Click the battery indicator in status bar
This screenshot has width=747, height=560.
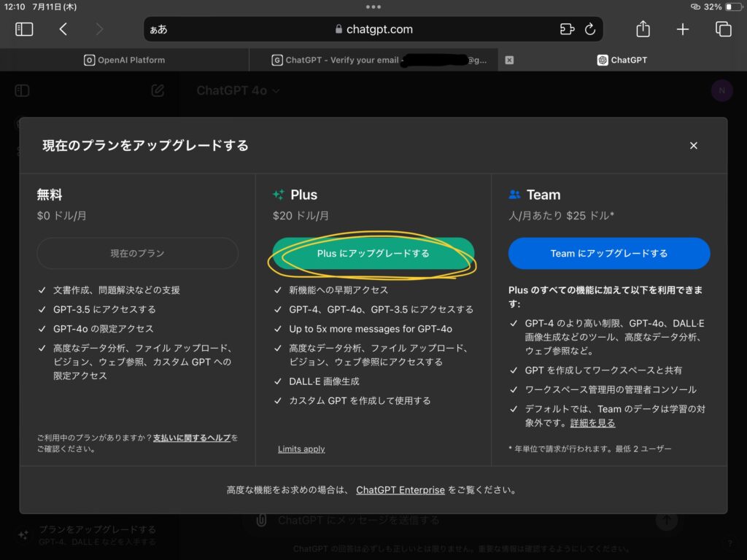point(732,7)
